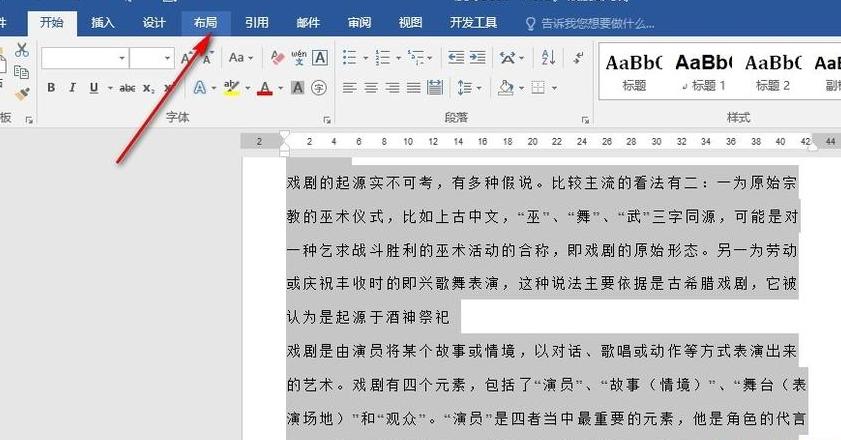Apply the paint bucket shading color
This screenshot has height=440, width=841.
click(506, 87)
